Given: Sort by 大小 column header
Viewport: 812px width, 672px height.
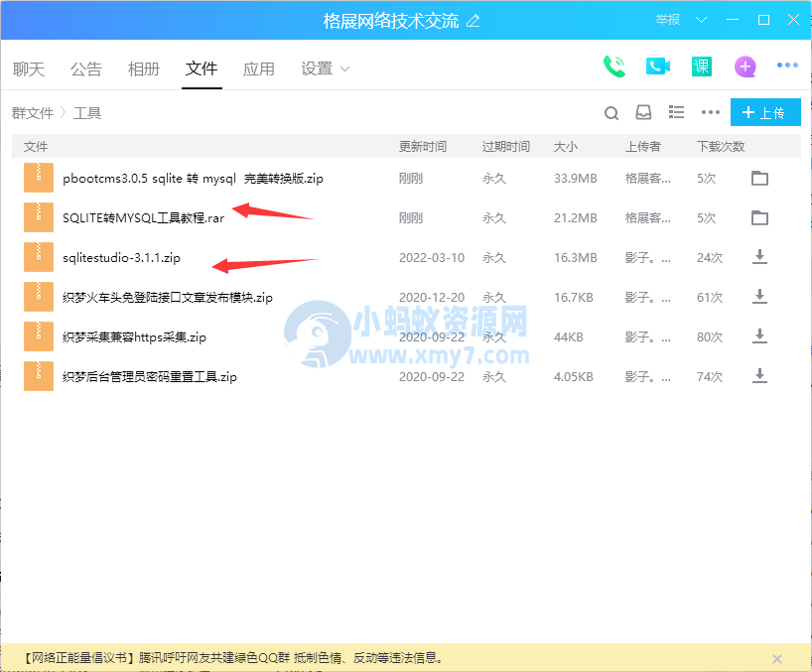Looking at the screenshot, I should 566,147.
